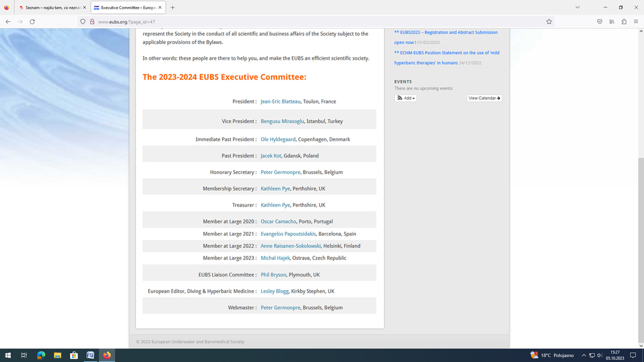This screenshot has height=362, width=644.
Task: Open Evangelos Papoutsidakis link
Action: pyautogui.click(x=288, y=234)
